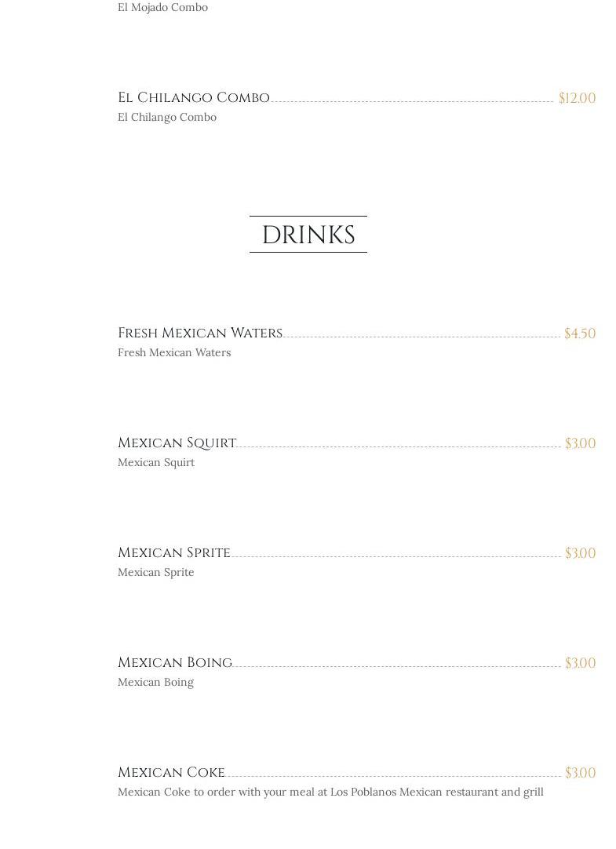Screen dimensions: 616x849
Task: Open the Mexican Sprite item title
Action: coord(173,552)
